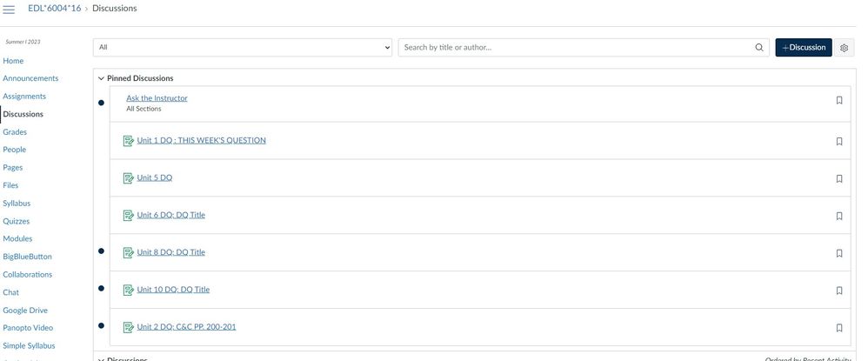Screen dimensions: 868x361
Task: Collapse the Pinned Discussions section
Action: [x=101, y=78]
